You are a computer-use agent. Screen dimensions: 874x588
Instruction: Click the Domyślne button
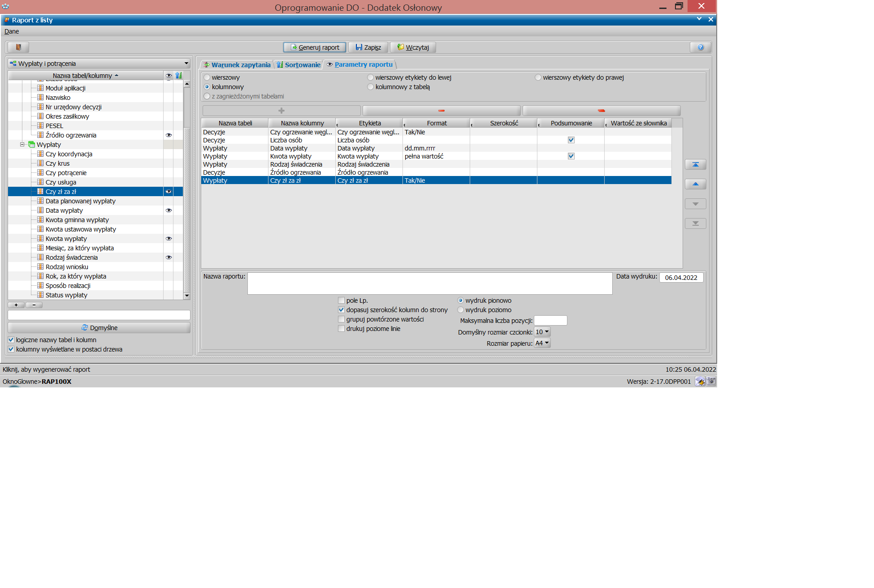point(99,328)
